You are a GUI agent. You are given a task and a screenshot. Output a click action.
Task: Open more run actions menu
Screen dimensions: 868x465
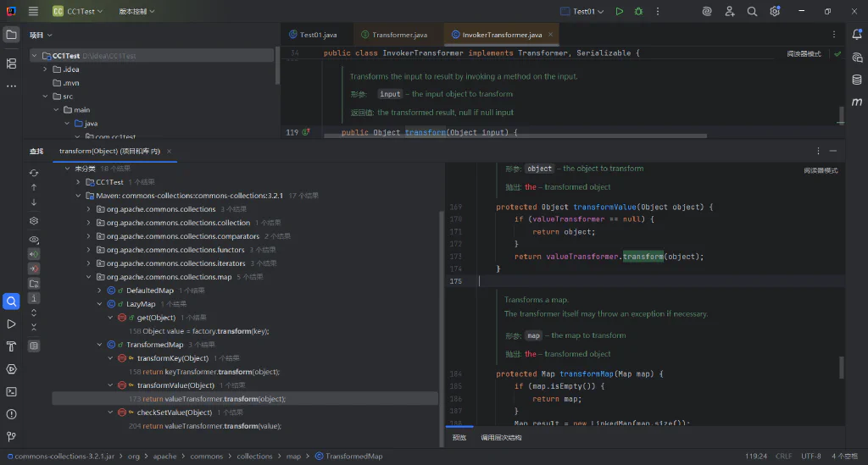point(658,11)
